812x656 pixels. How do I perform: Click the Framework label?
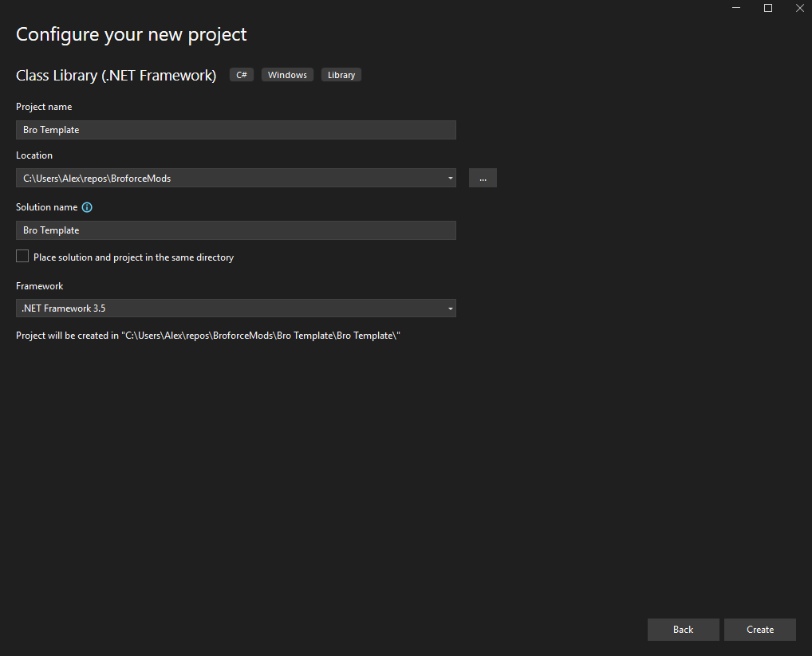pos(39,286)
